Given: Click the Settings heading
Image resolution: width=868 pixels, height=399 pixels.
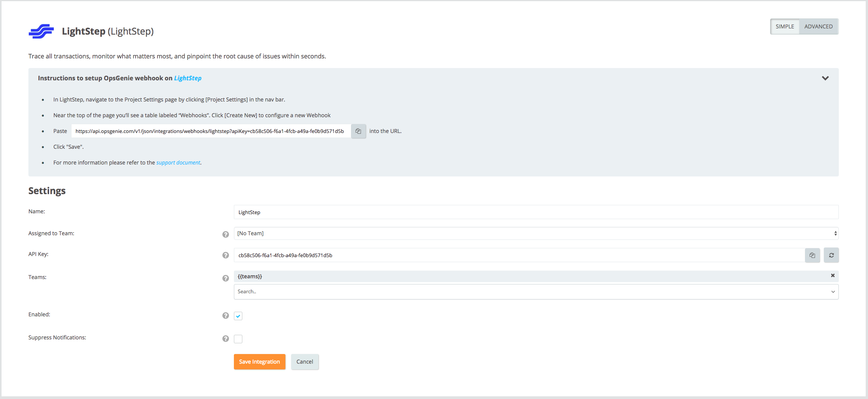Looking at the screenshot, I should pos(47,191).
